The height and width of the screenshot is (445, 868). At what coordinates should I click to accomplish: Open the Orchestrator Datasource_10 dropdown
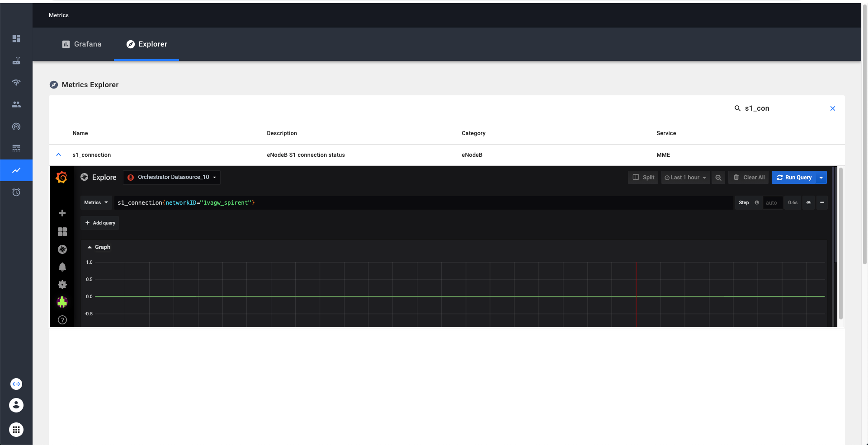(x=172, y=178)
